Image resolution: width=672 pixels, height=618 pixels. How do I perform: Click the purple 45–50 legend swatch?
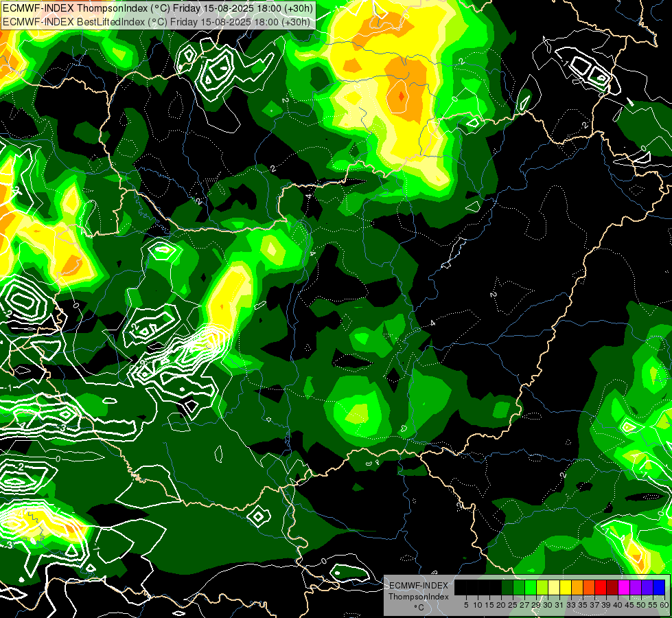click(636, 587)
